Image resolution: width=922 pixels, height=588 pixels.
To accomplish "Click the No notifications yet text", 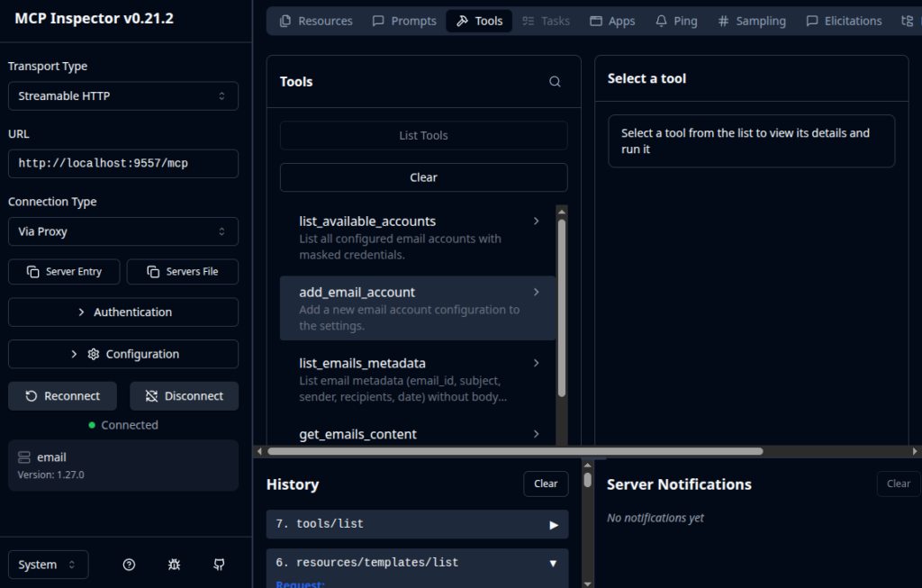I will point(655,518).
